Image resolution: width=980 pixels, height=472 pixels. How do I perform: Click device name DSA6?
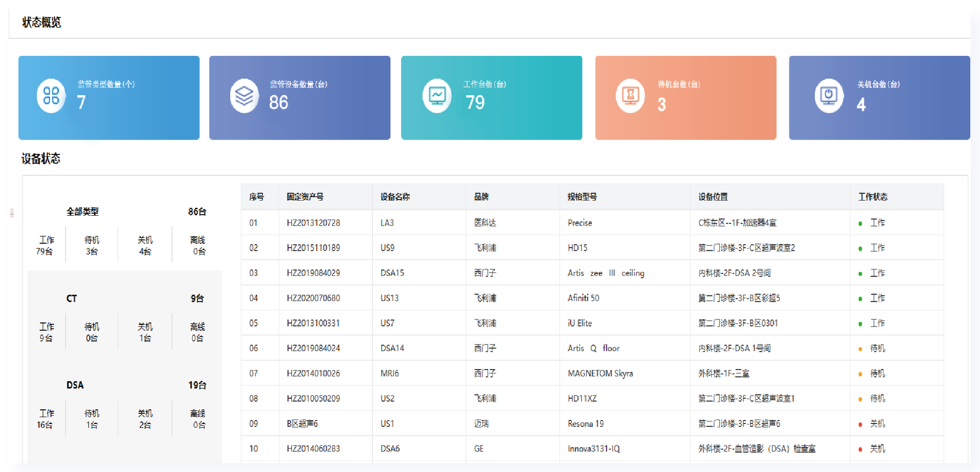[390, 449]
